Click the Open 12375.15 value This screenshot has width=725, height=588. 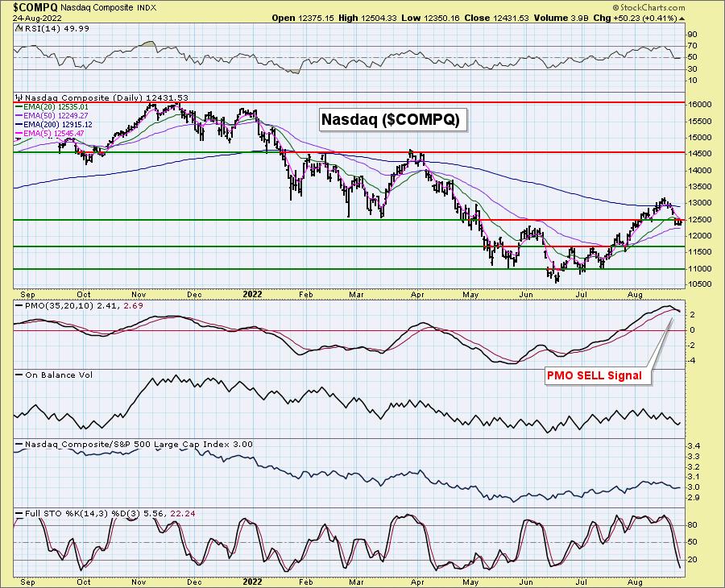(303, 18)
